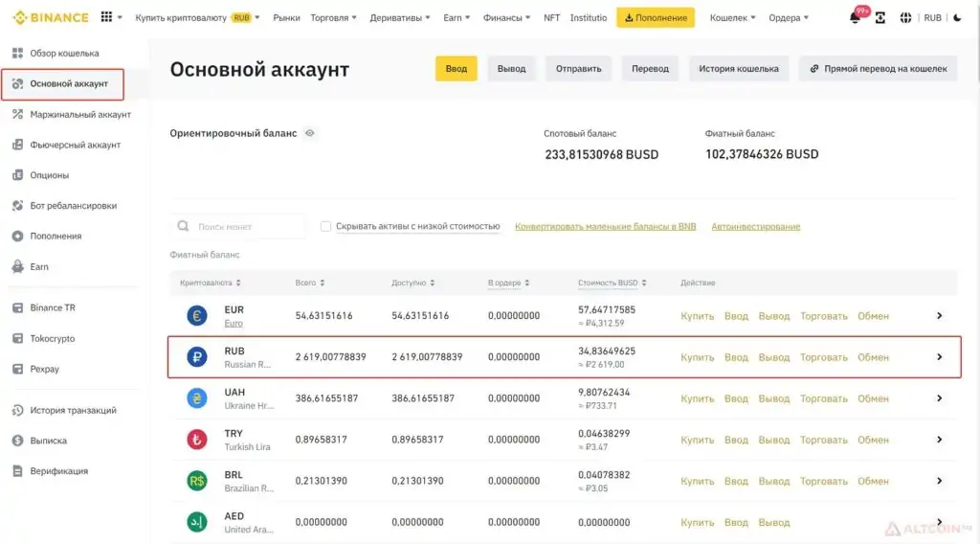Expand the RUB row chevron
Screen dimensions: 980x544
click(940, 357)
